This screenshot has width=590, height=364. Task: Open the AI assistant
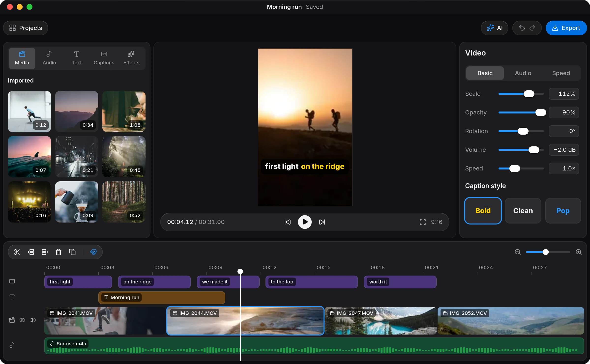495,28
